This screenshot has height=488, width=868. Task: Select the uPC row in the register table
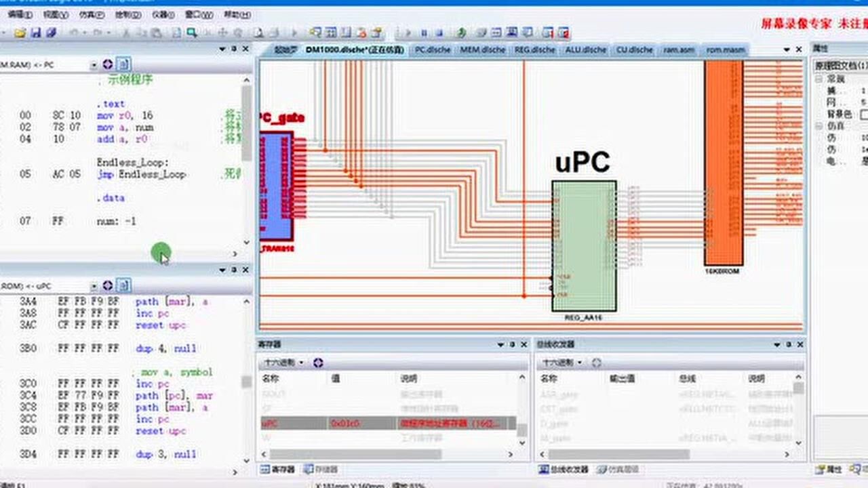coord(389,423)
